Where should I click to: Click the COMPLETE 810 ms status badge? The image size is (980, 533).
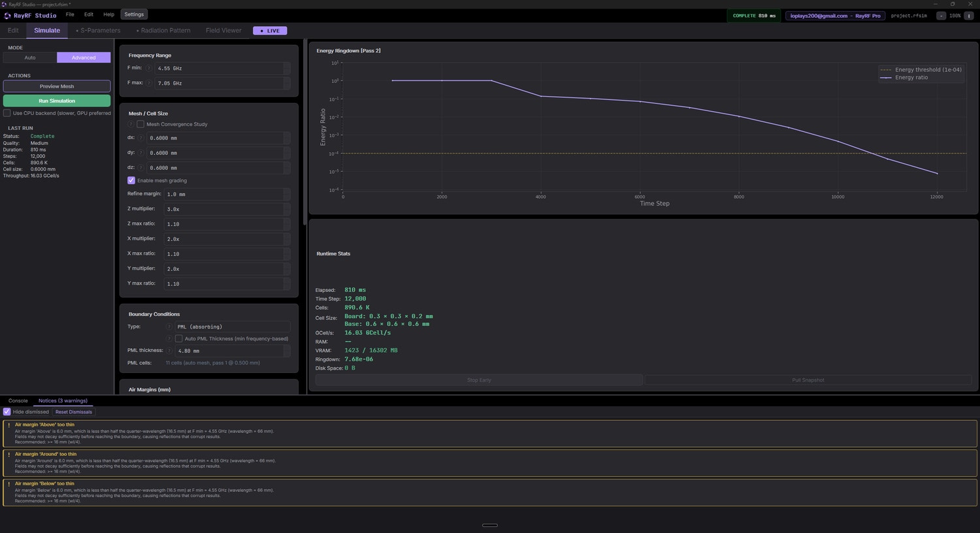(754, 16)
